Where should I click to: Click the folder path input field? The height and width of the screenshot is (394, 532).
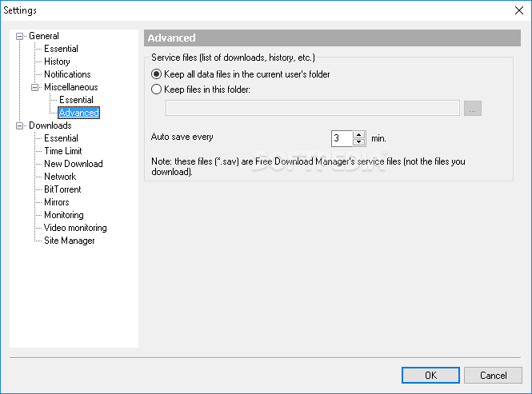click(x=313, y=108)
